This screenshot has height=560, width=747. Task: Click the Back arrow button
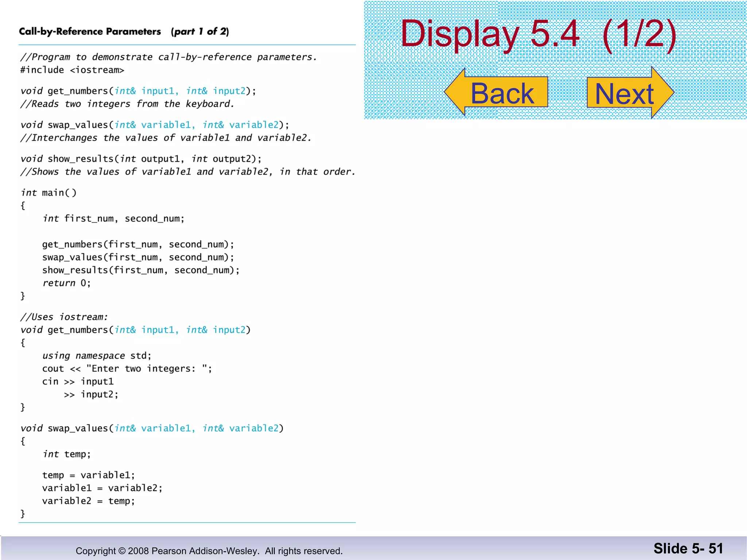(496, 92)
